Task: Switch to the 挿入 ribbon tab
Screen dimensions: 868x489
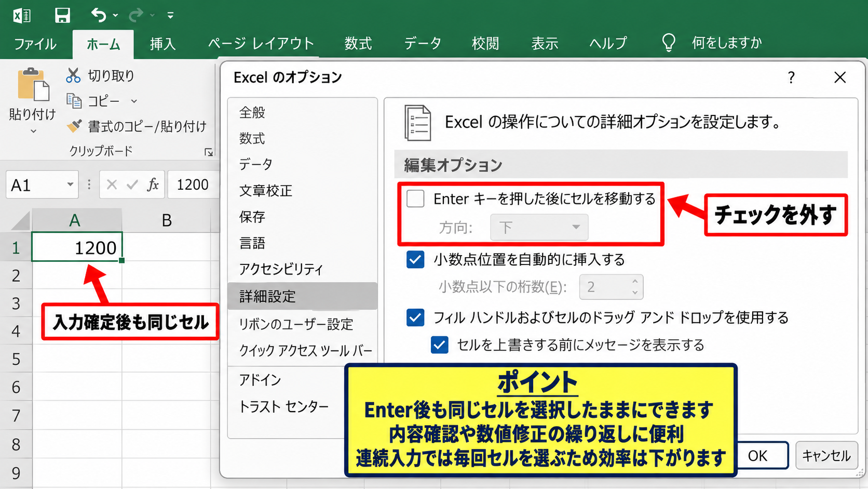Action: tap(163, 44)
